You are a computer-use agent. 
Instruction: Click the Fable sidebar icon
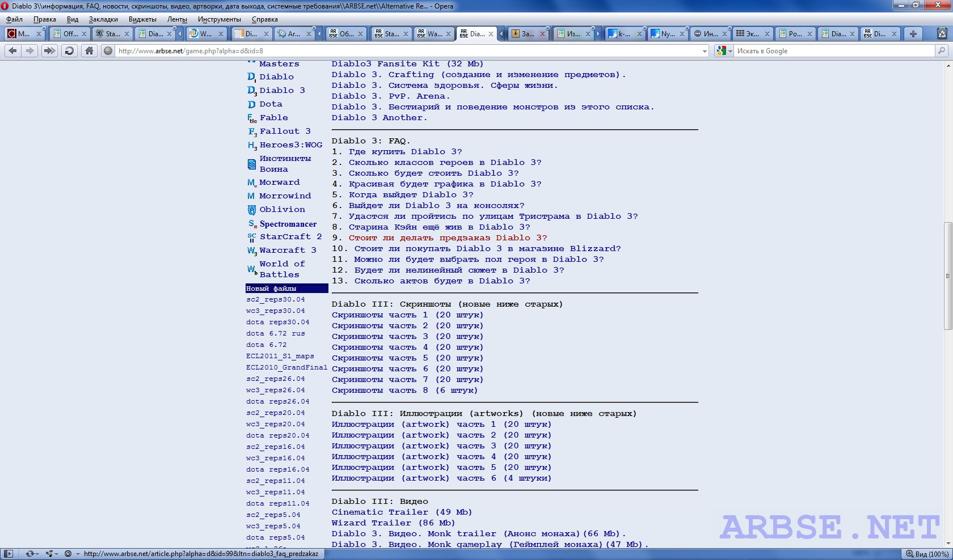(x=252, y=118)
